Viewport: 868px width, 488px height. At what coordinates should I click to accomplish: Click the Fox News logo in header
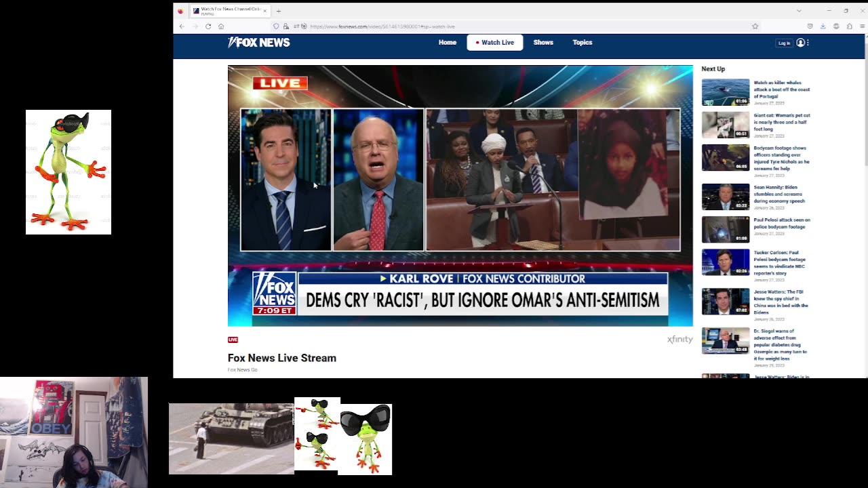click(x=259, y=43)
